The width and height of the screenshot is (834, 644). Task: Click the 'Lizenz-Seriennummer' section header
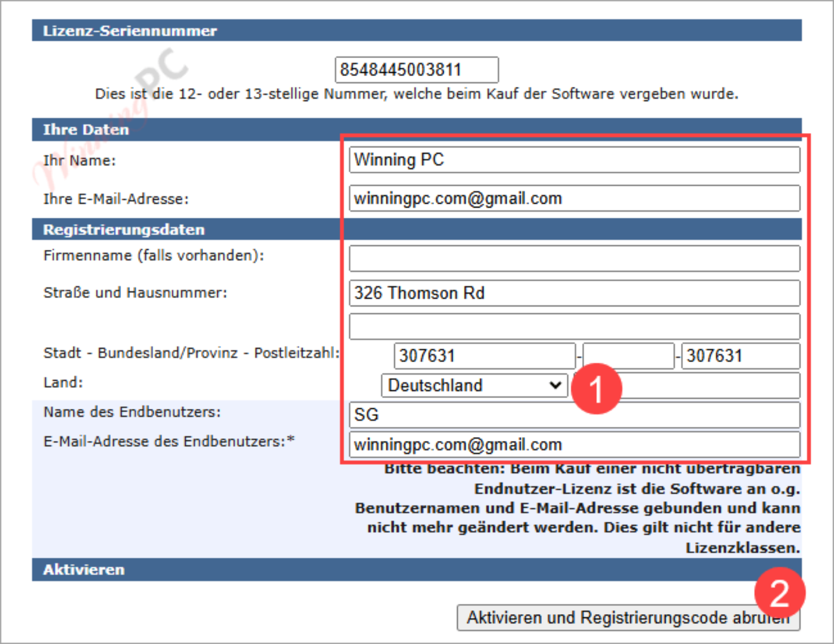click(130, 31)
